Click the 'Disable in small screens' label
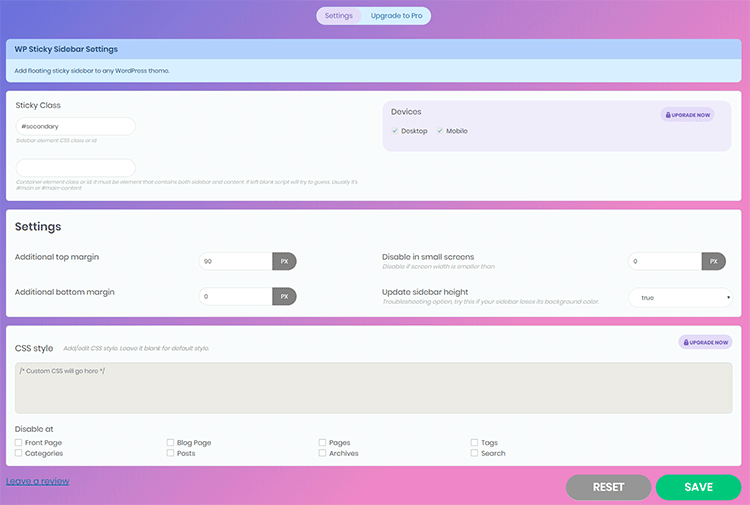Image resolution: width=750 pixels, height=505 pixels. 428,257
